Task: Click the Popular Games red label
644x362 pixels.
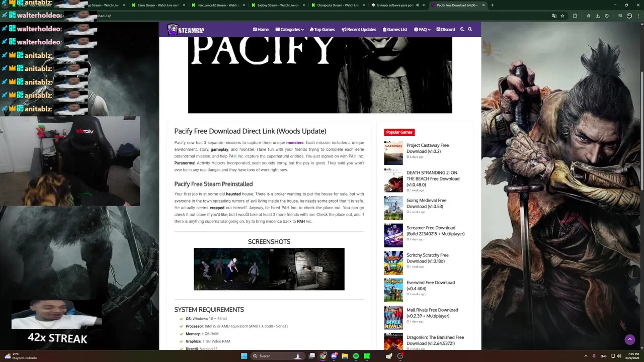Action: pos(399,132)
